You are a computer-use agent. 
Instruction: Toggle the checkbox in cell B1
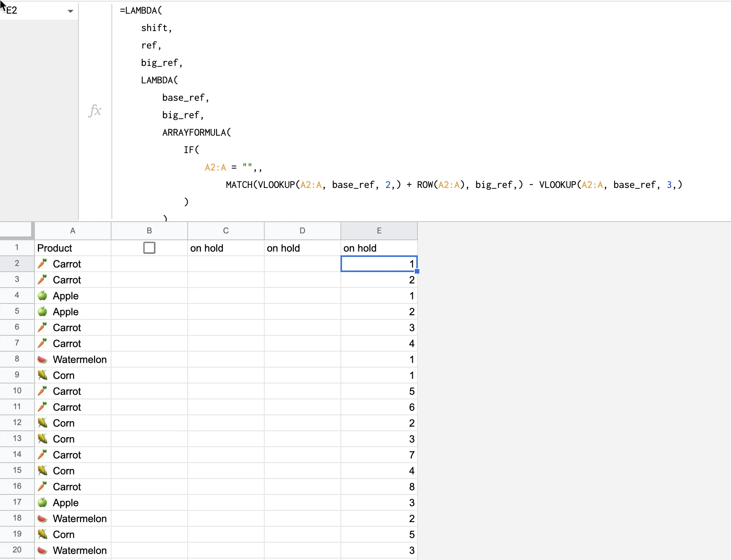[149, 248]
